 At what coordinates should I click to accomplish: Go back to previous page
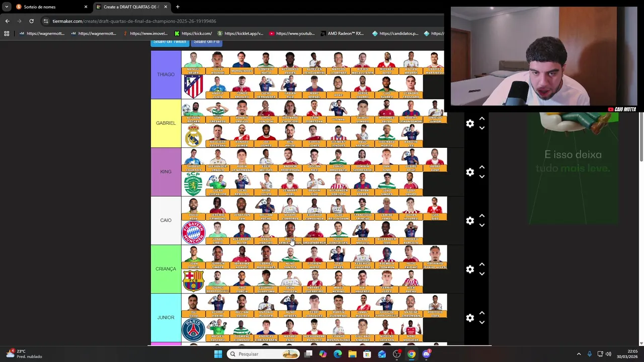(7, 21)
